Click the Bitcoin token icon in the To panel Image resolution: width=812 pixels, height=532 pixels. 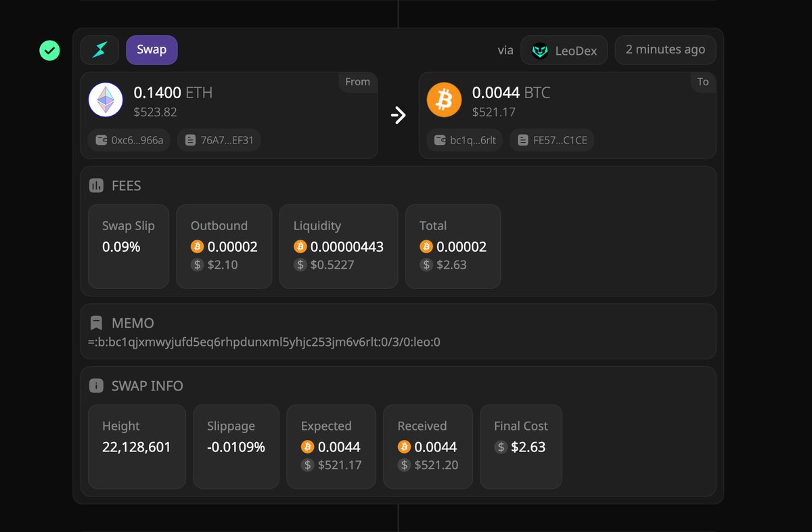[444, 99]
